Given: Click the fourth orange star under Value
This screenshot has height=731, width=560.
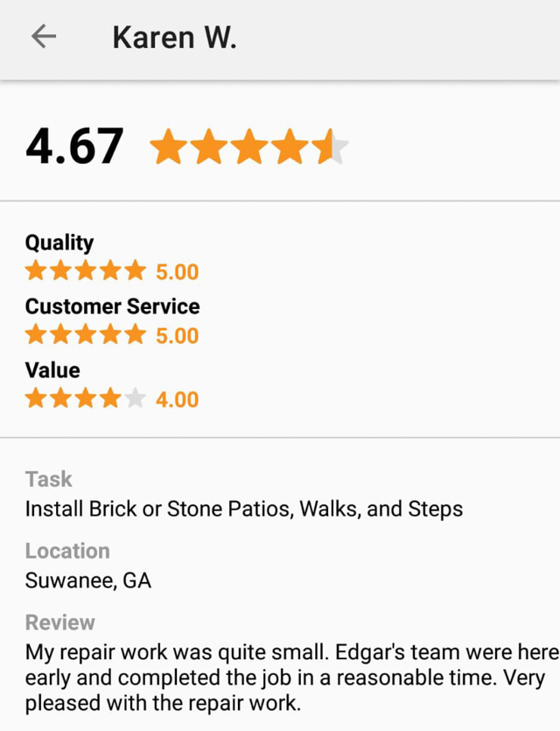Looking at the screenshot, I should [110, 398].
